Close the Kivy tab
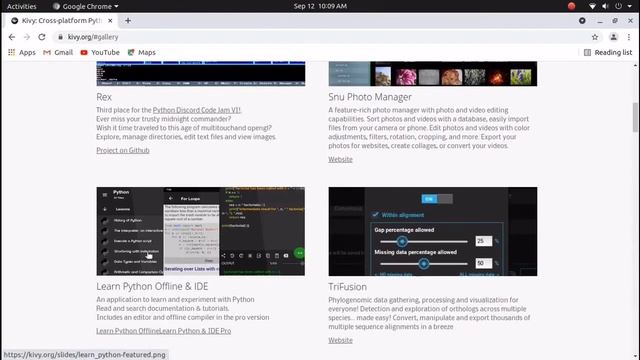 click(110, 20)
